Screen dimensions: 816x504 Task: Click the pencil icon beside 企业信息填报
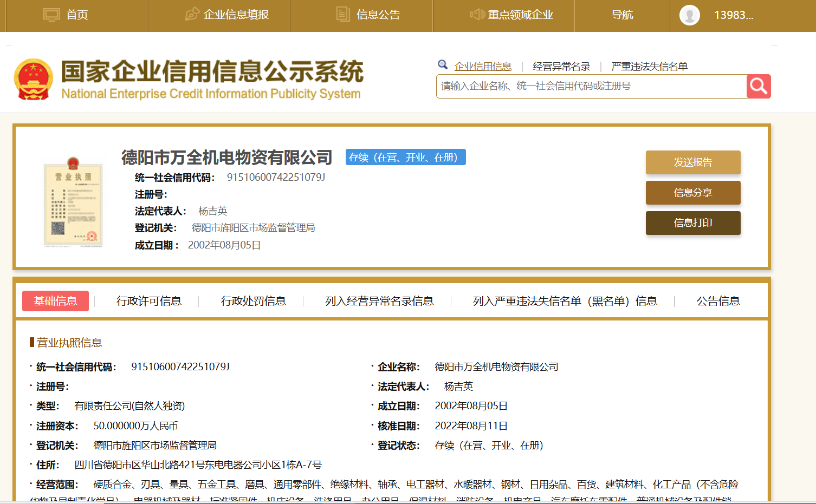pos(192,15)
